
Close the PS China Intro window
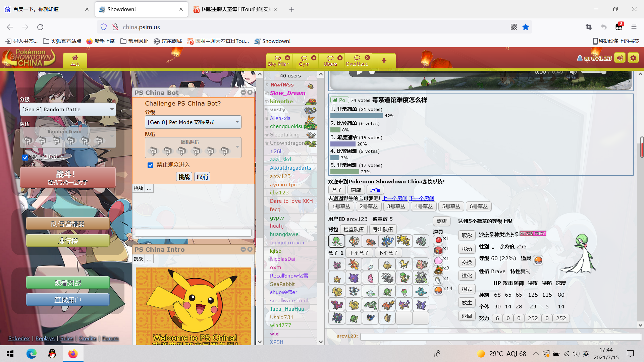(x=250, y=249)
